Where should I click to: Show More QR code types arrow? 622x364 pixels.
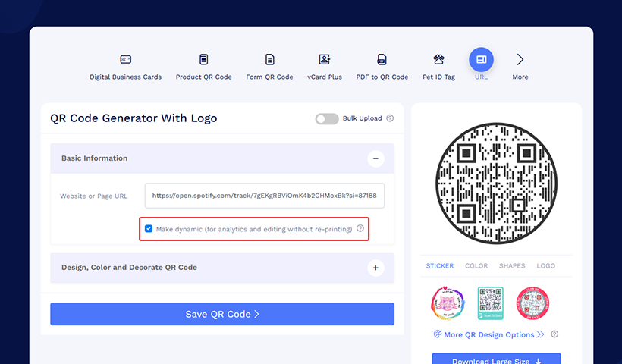click(520, 60)
